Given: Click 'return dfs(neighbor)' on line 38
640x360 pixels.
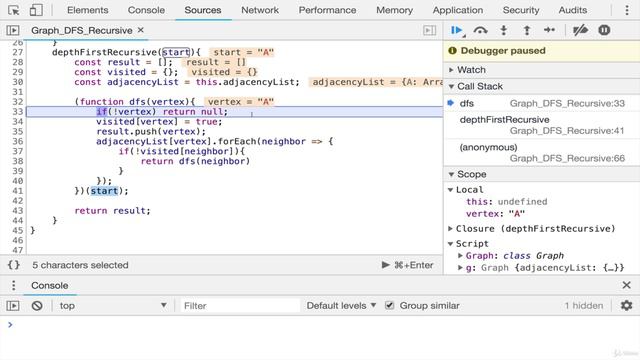Looking at the screenshot, I should click(x=195, y=161).
